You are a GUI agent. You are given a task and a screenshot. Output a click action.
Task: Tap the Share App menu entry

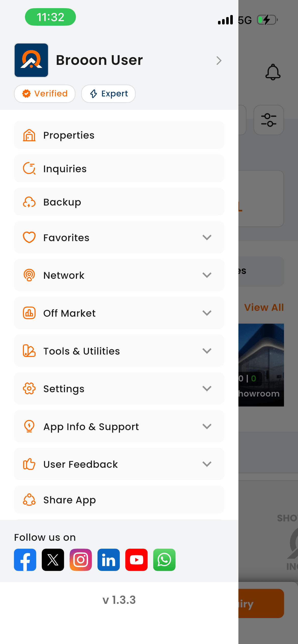119,500
